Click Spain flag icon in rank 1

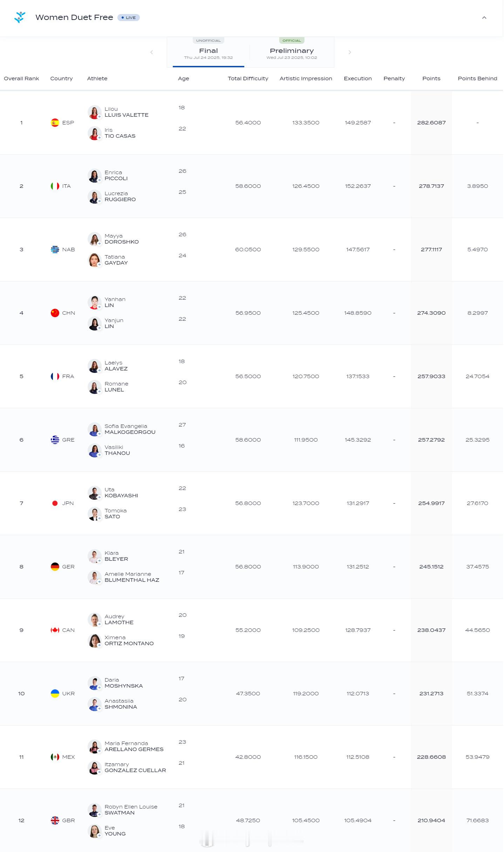[55, 123]
